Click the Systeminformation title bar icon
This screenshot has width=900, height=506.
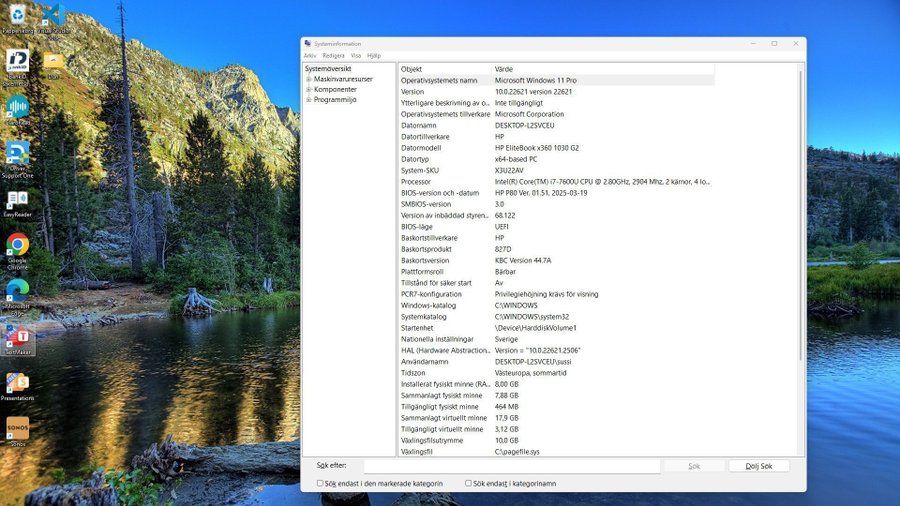pyautogui.click(x=308, y=44)
